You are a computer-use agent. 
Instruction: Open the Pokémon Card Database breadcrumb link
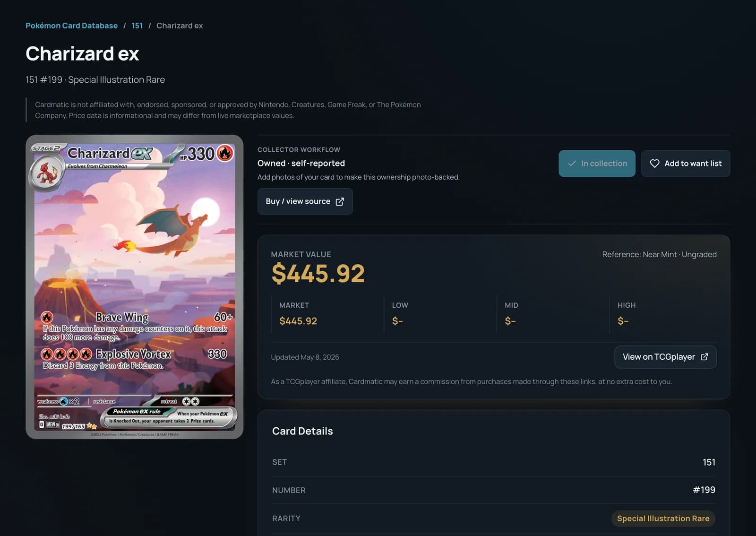pos(71,26)
